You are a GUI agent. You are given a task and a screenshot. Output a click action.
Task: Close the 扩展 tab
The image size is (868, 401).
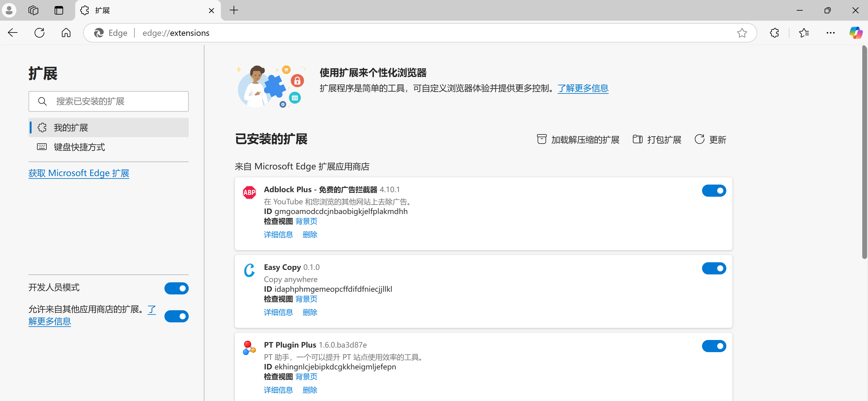point(211,10)
